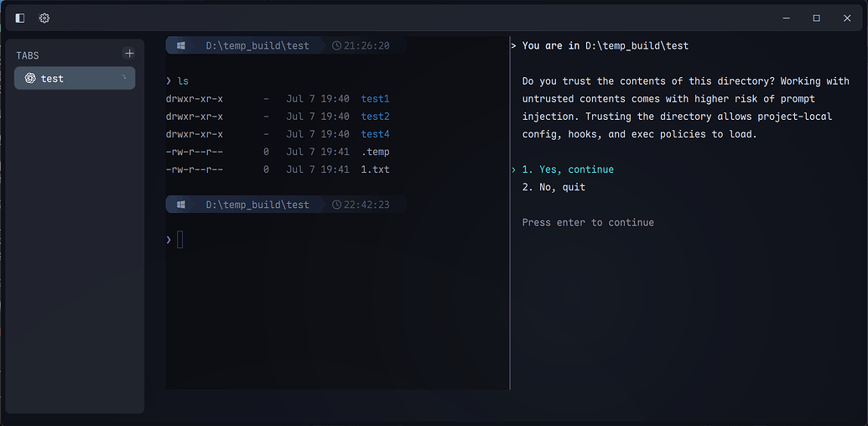This screenshot has height=426, width=868.
Task: Click the clock icon next to 21:26:20
Action: tap(336, 45)
